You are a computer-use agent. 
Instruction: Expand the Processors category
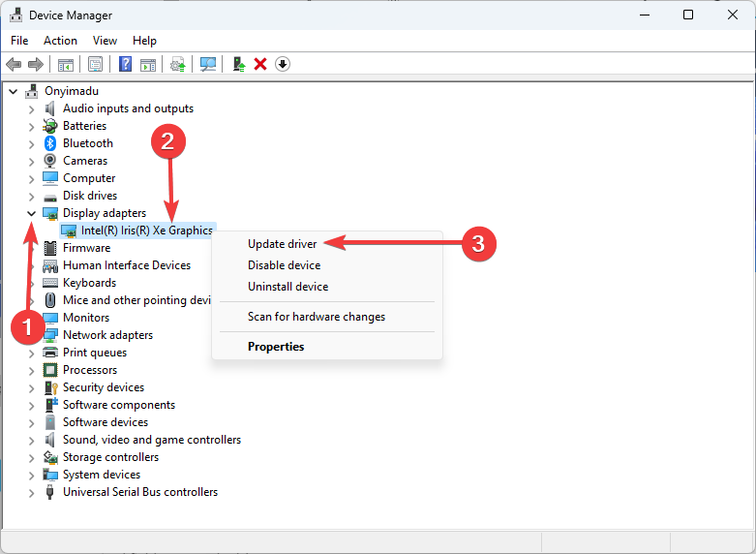(31, 371)
